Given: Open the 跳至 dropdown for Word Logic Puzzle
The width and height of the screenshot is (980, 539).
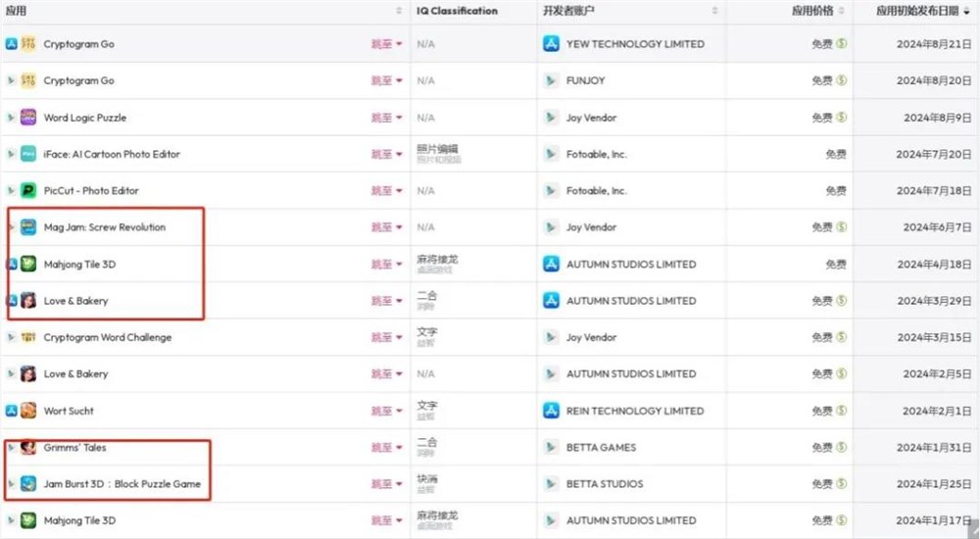Looking at the screenshot, I should 386,118.
